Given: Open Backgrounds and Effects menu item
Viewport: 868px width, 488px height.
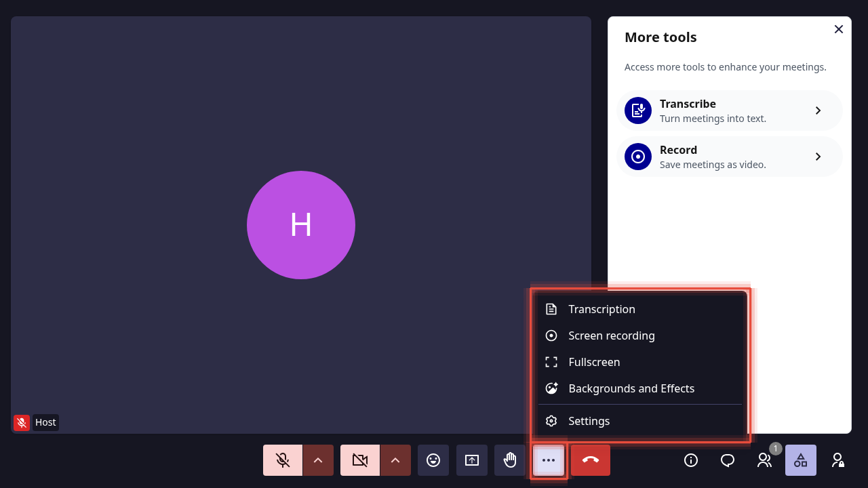Looking at the screenshot, I should coord(640,388).
